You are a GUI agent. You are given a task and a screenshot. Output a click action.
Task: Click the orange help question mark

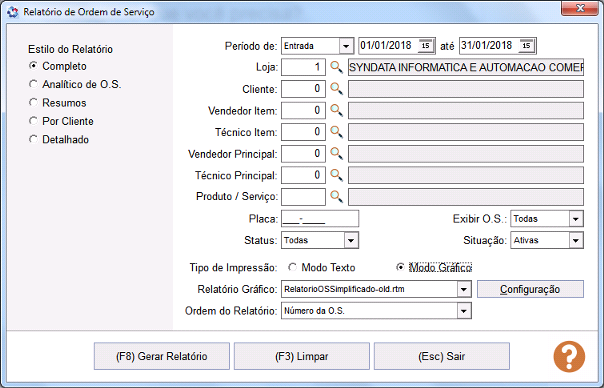click(569, 356)
